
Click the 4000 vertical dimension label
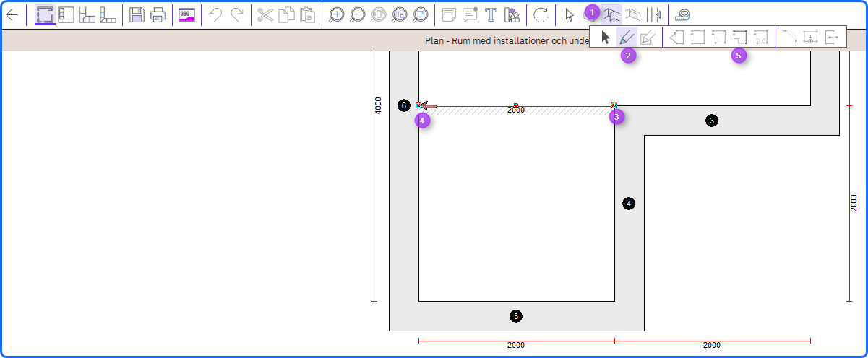click(379, 106)
